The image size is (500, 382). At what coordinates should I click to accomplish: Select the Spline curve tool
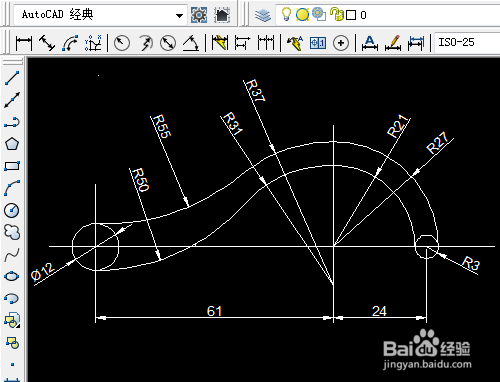12,255
